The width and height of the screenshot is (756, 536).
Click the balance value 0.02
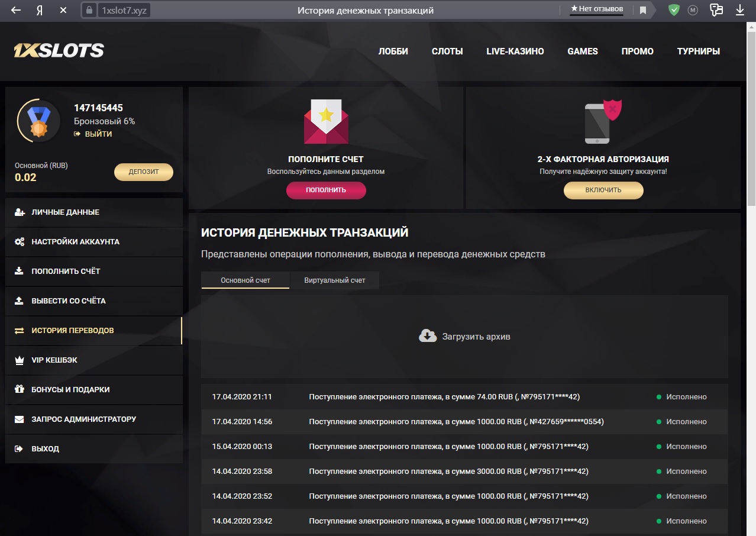25,177
